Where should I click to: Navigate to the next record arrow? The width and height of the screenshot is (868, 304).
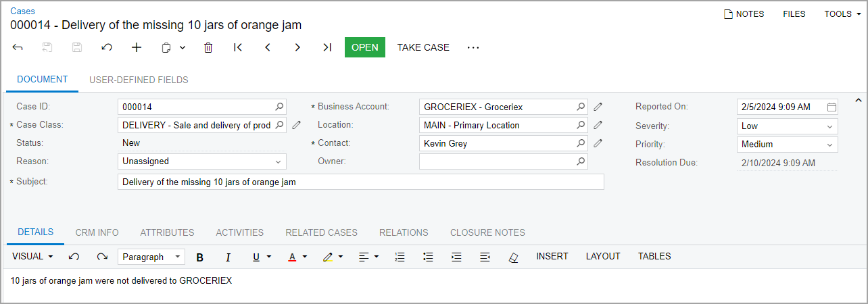[297, 47]
